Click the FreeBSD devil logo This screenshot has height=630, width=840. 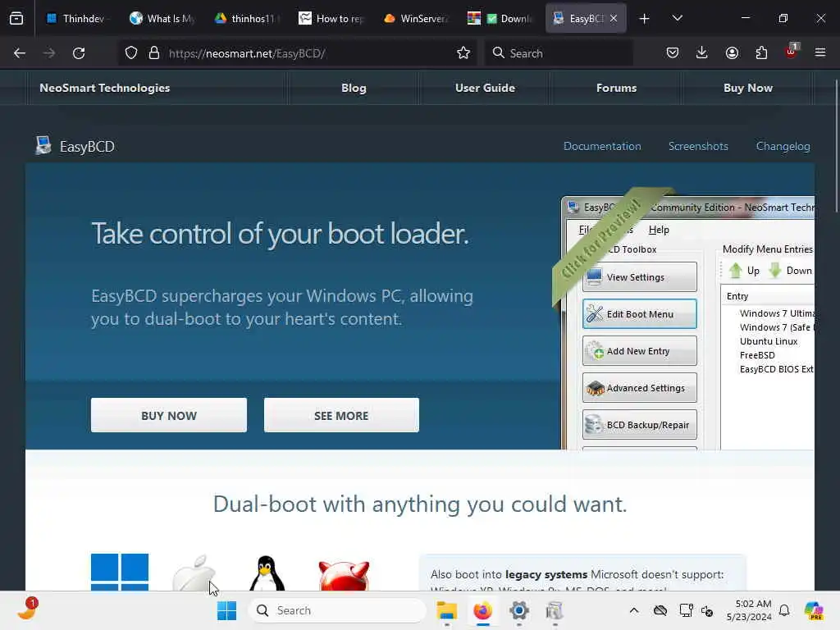click(x=344, y=575)
